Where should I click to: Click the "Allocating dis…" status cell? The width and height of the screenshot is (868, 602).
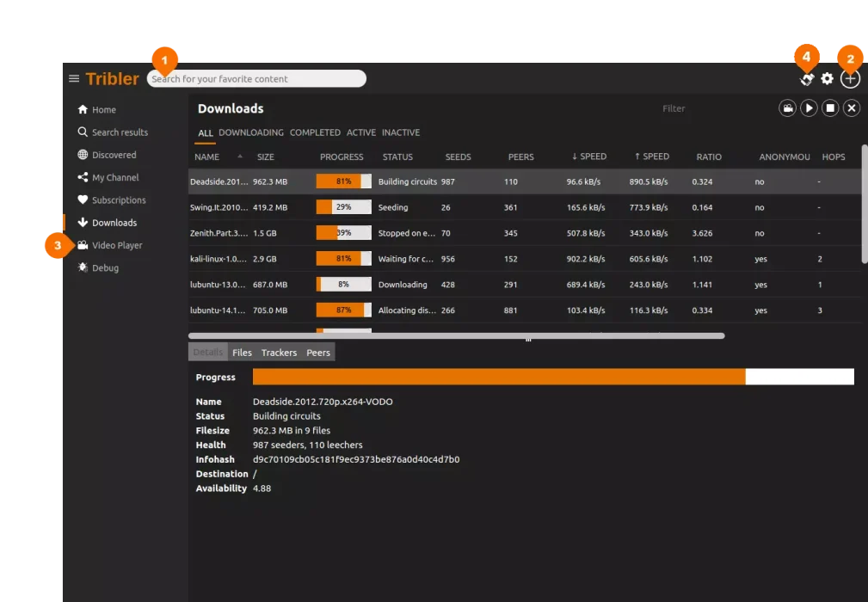tap(407, 310)
